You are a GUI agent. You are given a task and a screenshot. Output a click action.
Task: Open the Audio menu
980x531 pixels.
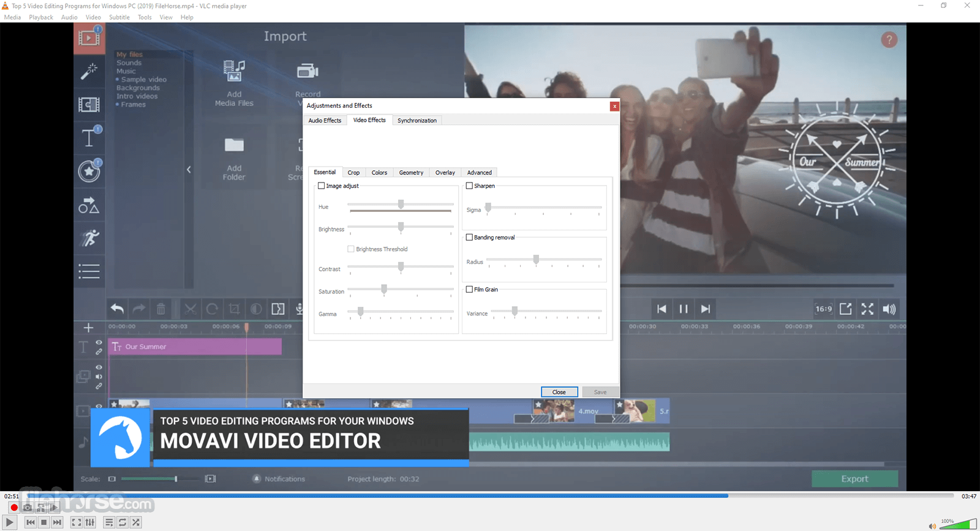tap(69, 17)
